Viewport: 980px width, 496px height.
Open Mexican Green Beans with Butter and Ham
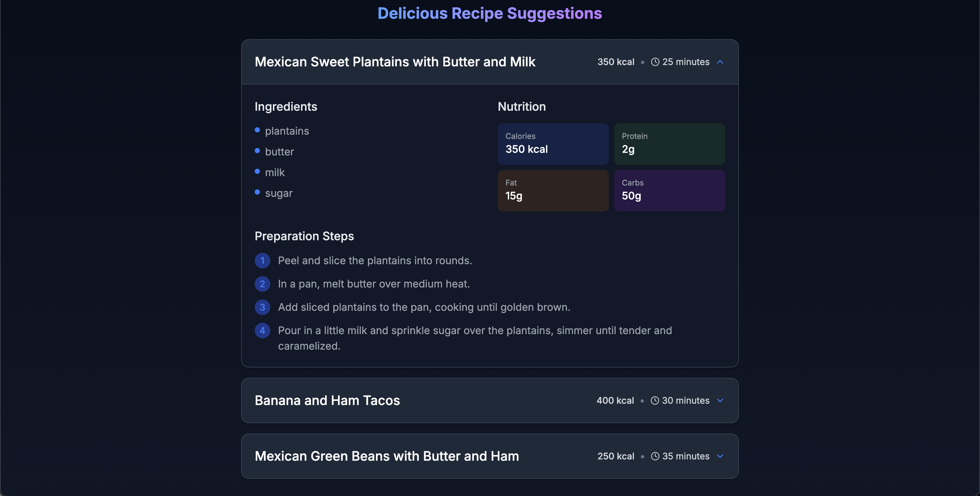[x=387, y=456]
